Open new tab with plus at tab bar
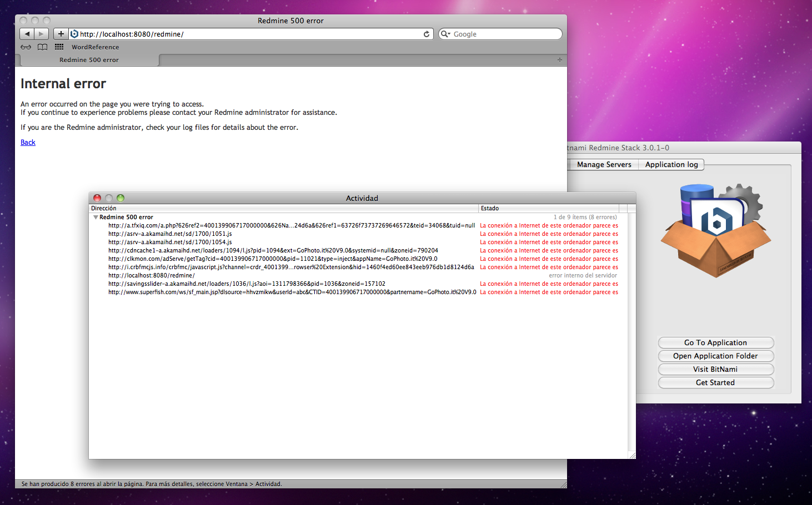812x505 pixels. point(560,60)
